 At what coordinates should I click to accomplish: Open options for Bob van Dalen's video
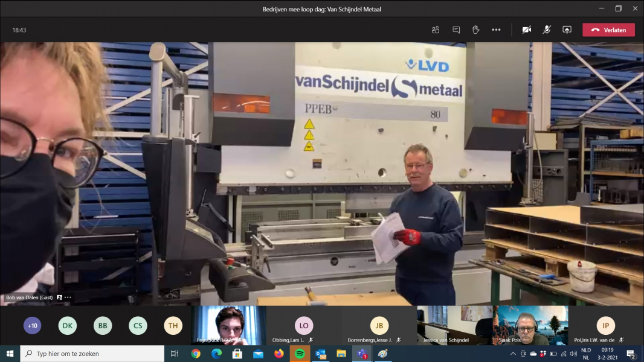(x=68, y=297)
